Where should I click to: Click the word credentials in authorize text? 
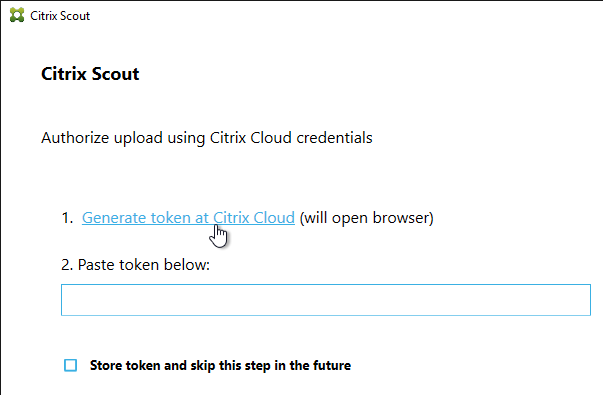coord(334,138)
